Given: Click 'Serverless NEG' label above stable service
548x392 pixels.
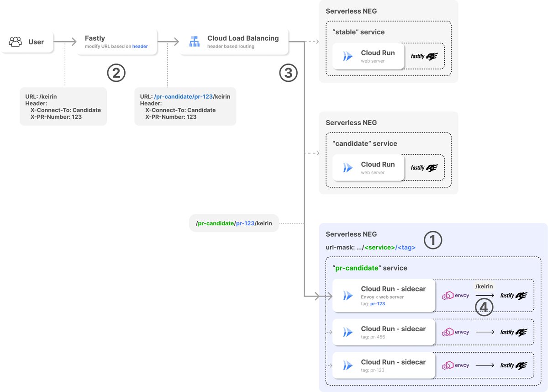Looking at the screenshot, I should [x=351, y=11].
